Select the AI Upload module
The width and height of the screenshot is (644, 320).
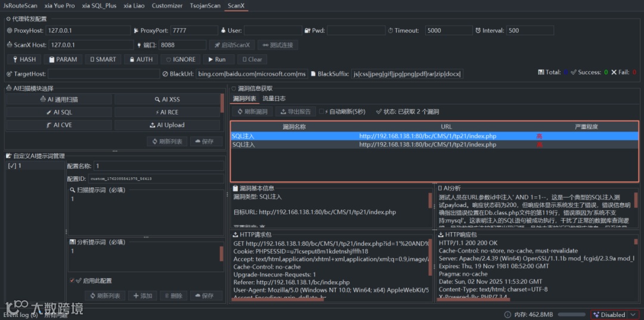click(x=167, y=125)
